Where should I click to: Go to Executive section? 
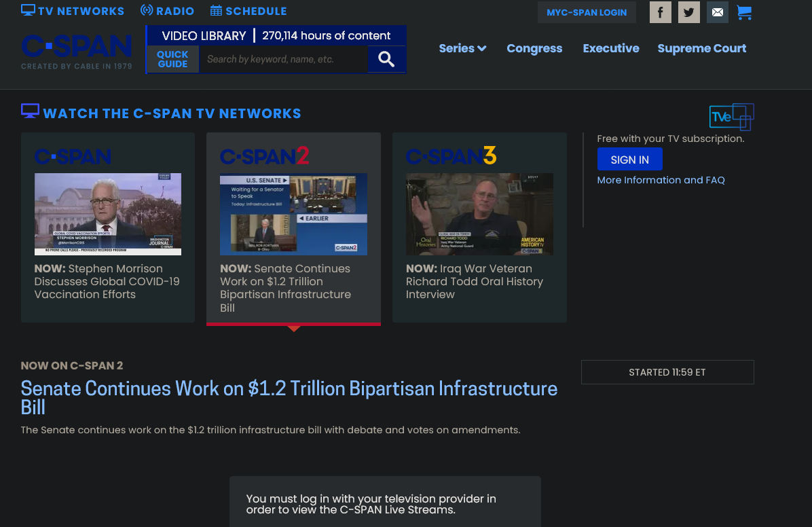611,48
